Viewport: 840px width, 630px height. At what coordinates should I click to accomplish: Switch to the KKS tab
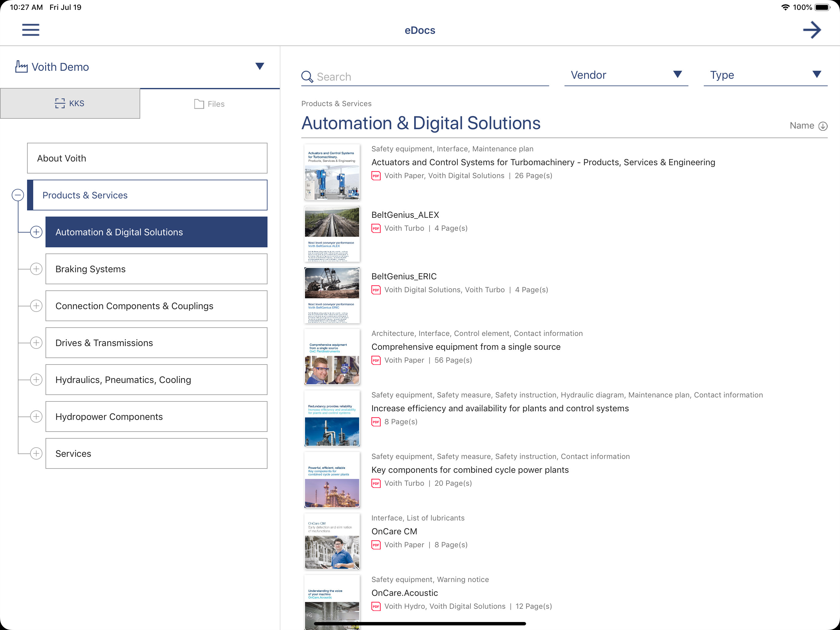point(70,103)
